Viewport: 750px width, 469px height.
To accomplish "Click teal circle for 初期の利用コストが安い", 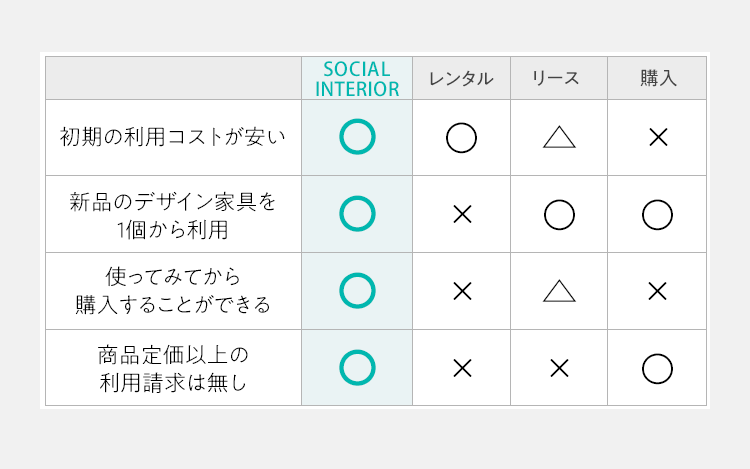I will [357, 137].
